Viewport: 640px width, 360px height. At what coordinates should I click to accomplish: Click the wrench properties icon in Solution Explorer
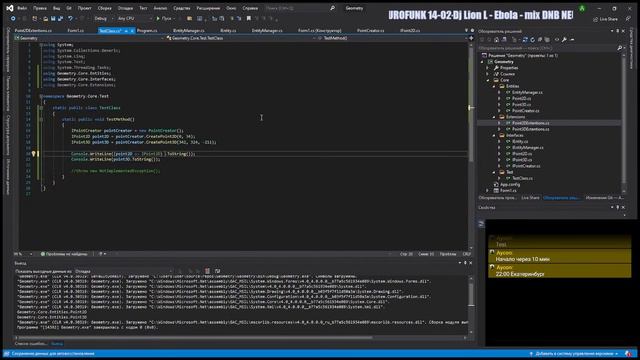pos(564,40)
